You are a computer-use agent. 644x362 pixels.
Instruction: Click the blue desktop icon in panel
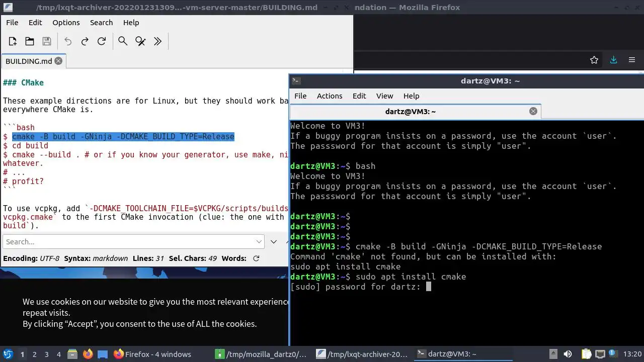[103, 354]
